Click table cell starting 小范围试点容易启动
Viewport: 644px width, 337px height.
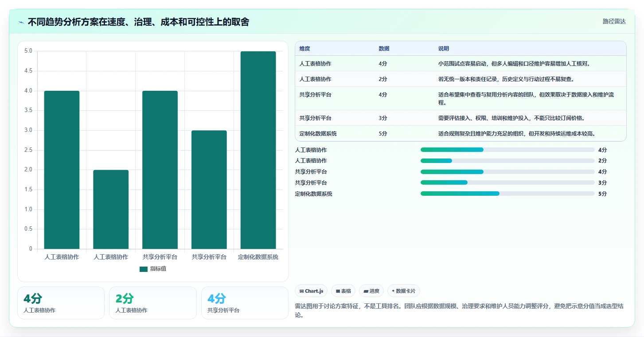[530, 64]
